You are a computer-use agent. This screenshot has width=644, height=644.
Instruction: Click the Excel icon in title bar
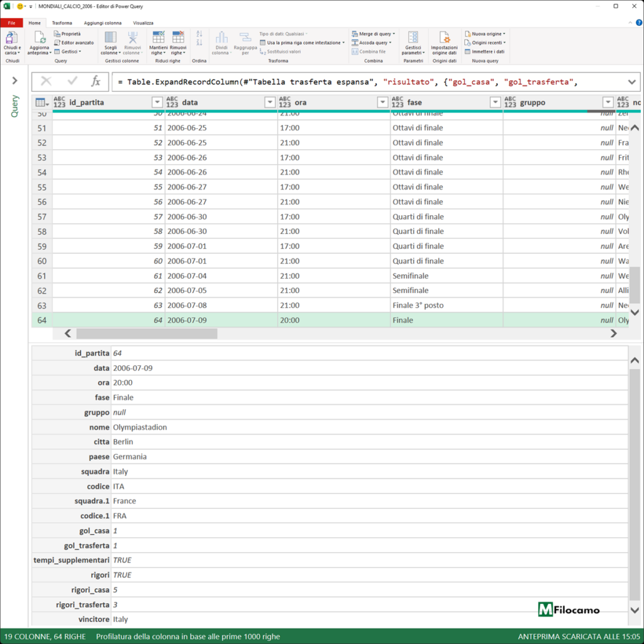click(x=7, y=6)
